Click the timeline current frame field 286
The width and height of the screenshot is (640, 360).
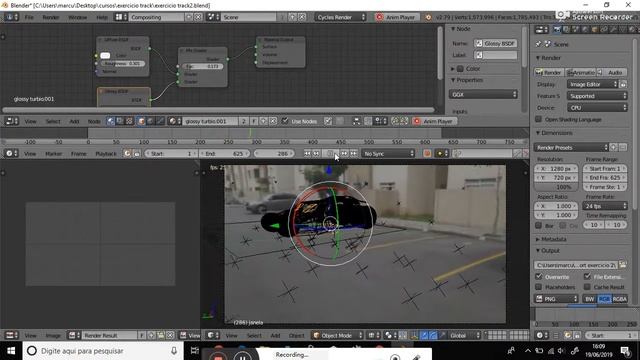pyautogui.click(x=274, y=153)
